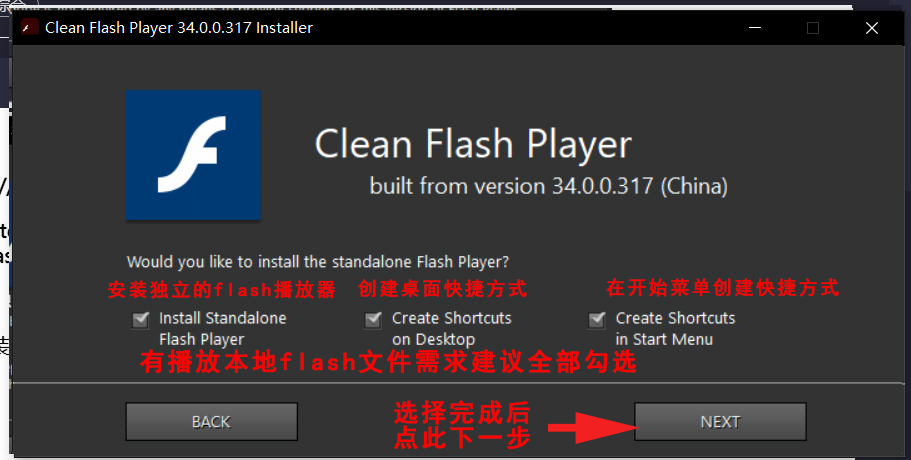Click the installer window title text
Viewport: 911px width, 460px height.
tap(179, 28)
